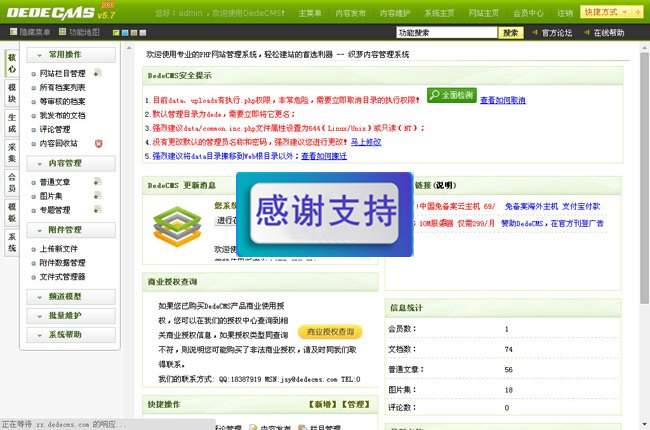Click the DedeCMS stacked layers logo image
The image size is (650, 430).
pos(177,226)
